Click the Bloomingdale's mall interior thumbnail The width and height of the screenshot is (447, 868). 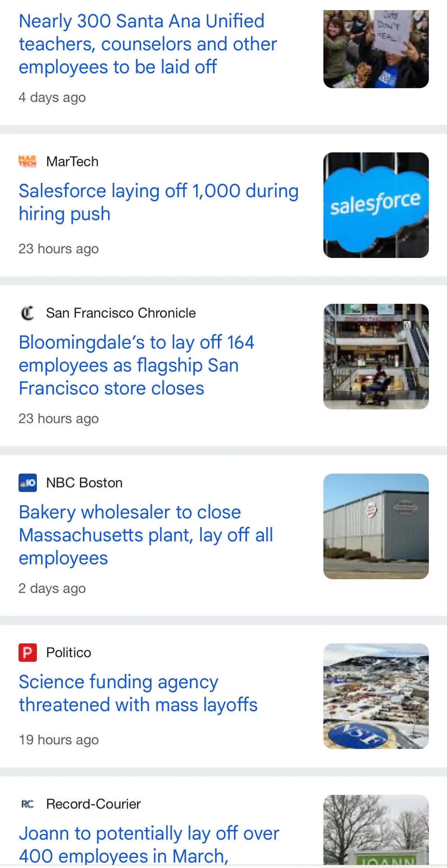pyautogui.click(x=376, y=356)
